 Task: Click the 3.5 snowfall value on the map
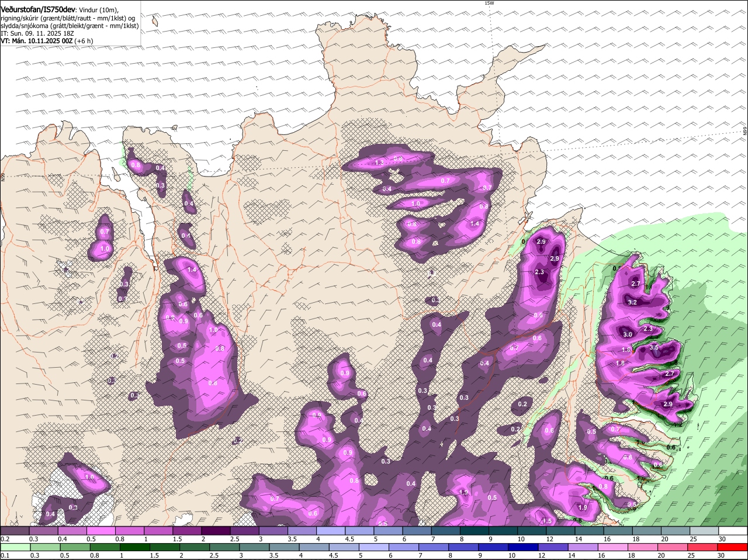[x=654, y=347]
